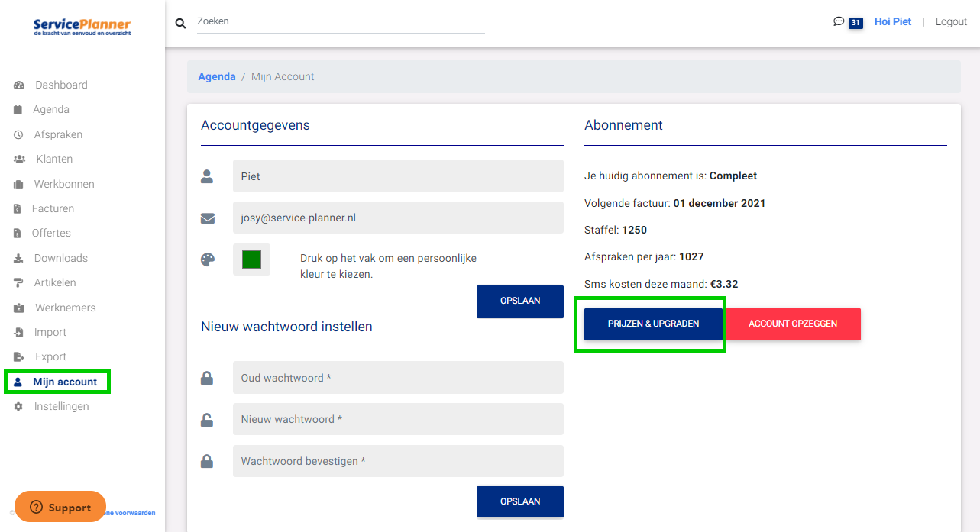Click the Artikelen paint roller icon
980x532 pixels.
(x=18, y=283)
